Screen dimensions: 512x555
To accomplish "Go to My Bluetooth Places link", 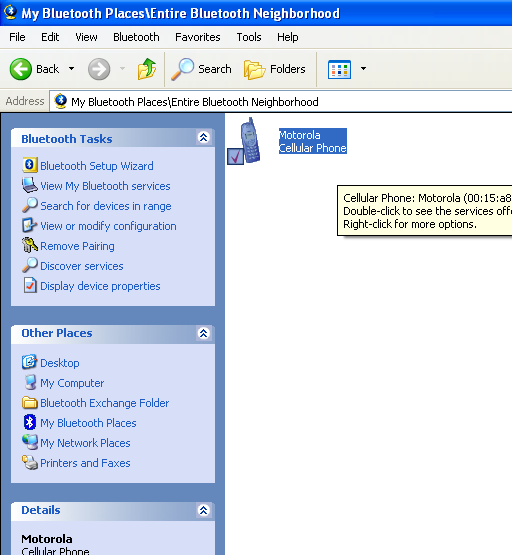I will point(88,423).
